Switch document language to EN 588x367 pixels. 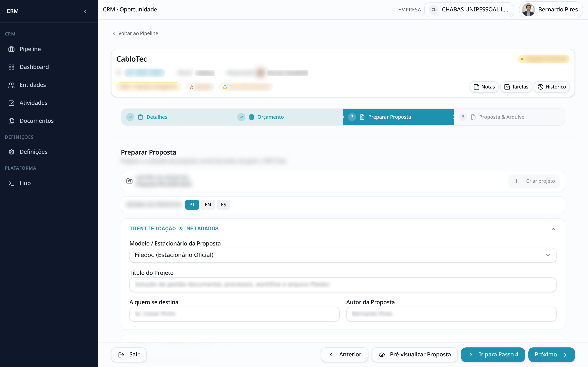coord(208,205)
